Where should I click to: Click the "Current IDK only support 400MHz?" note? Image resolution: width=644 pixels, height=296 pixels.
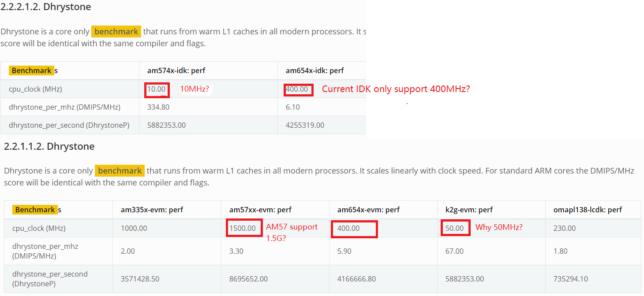[x=396, y=89]
